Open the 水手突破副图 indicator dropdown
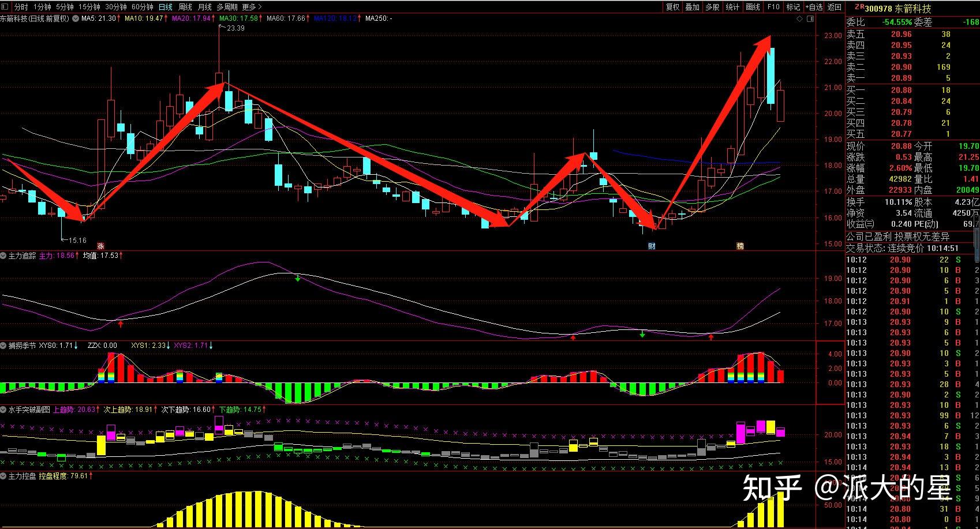980x529 pixels. (4, 410)
